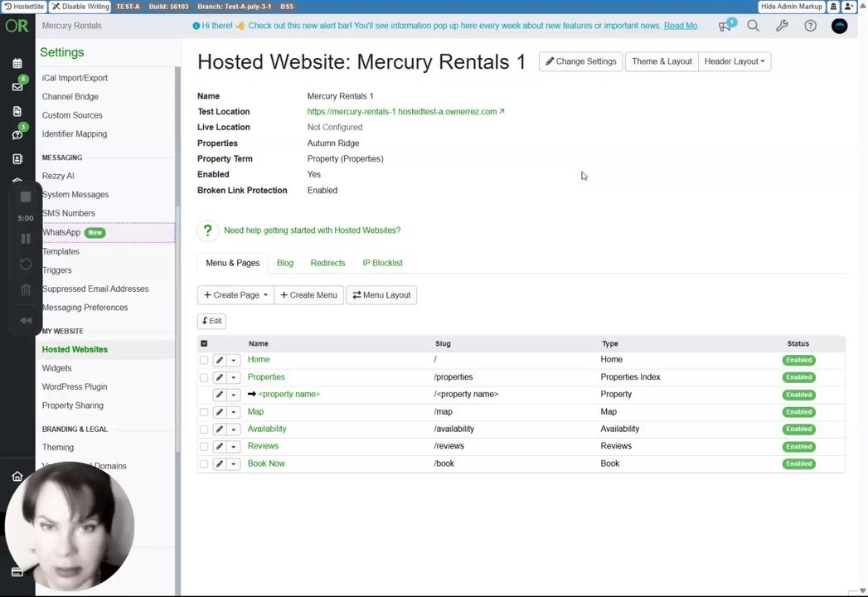Check the checkbox for the Book Now row
868x597 pixels.
[x=204, y=464]
